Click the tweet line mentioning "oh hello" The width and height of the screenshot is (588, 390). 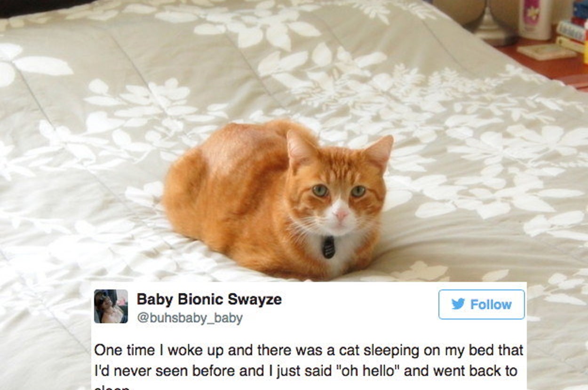point(306,371)
